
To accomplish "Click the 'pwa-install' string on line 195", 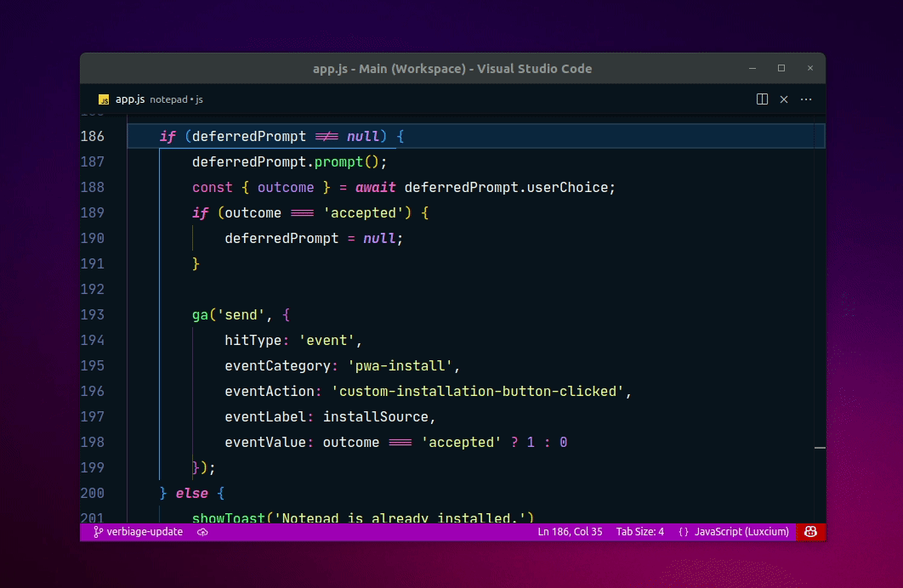I will click(400, 366).
